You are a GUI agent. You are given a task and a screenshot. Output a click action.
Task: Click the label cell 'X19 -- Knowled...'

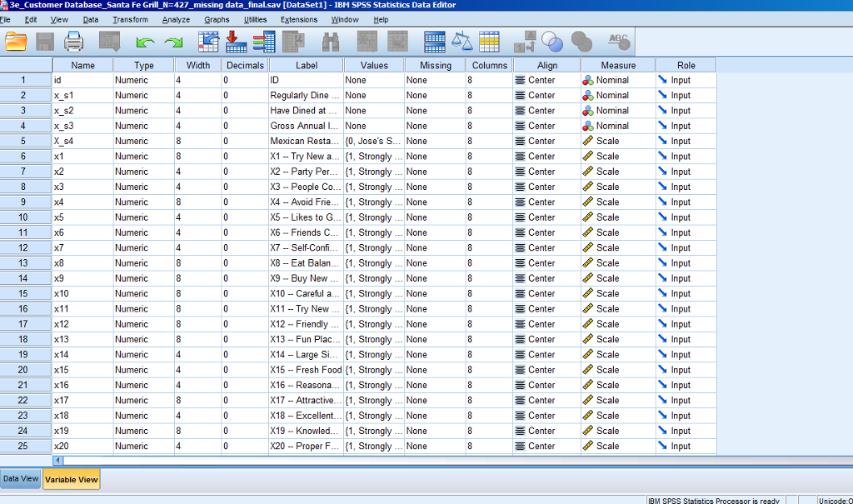pos(307,431)
